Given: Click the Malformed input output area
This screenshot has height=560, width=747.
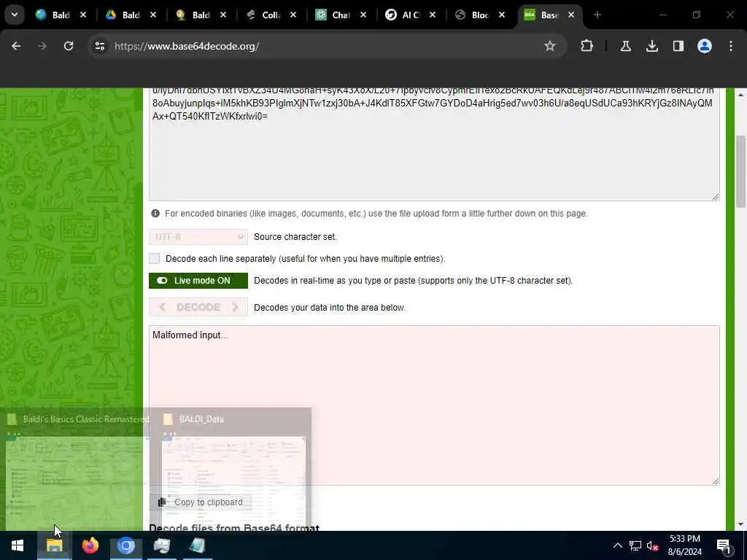Looking at the screenshot, I should pyautogui.click(x=434, y=405).
